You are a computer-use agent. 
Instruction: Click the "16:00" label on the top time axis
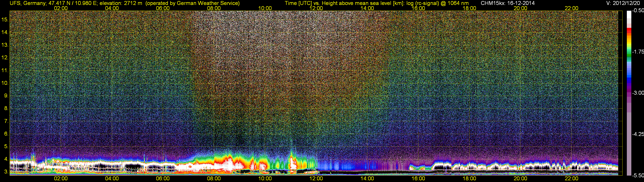(x=418, y=8)
